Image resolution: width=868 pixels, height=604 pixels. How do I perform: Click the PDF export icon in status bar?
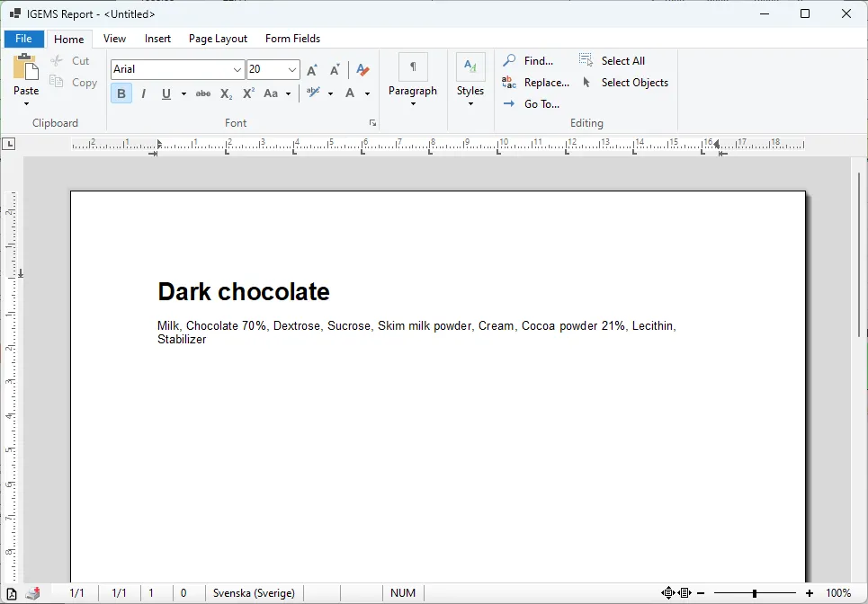(x=12, y=593)
